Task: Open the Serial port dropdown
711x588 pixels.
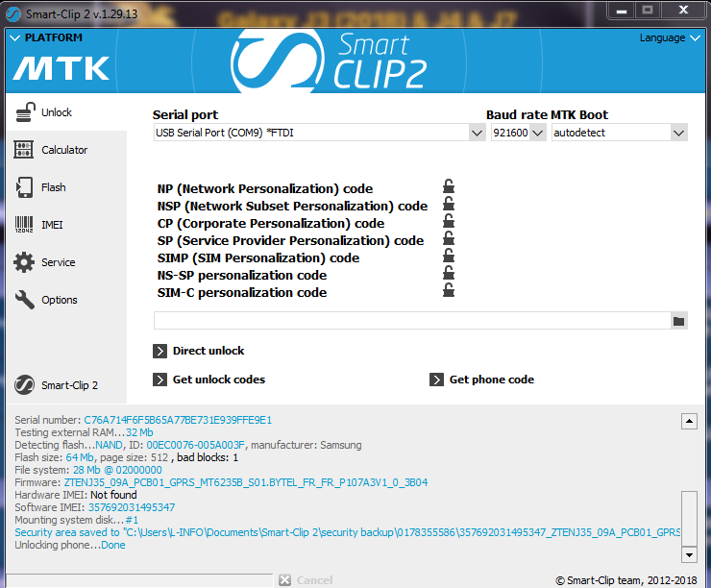Action: pos(477,133)
